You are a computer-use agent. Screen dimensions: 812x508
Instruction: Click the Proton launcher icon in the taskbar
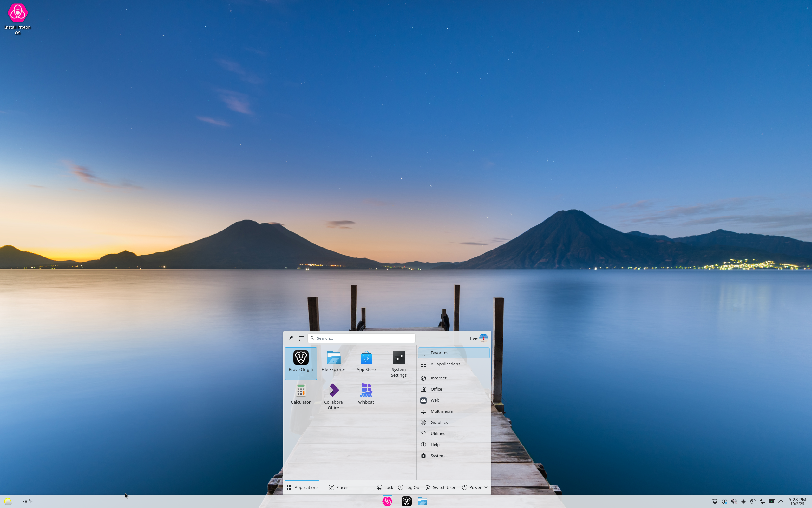coord(387,501)
